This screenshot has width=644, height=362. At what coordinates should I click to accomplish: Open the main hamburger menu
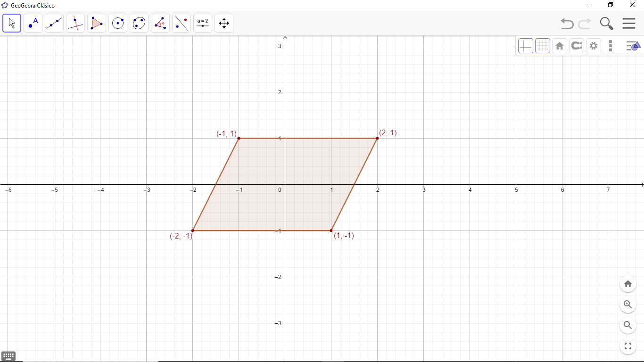[629, 23]
